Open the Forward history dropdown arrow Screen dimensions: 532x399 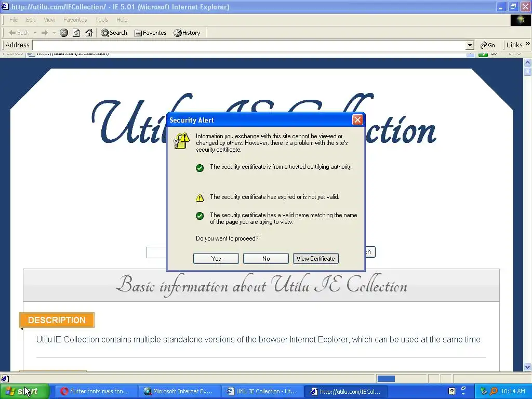[x=54, y=33]
